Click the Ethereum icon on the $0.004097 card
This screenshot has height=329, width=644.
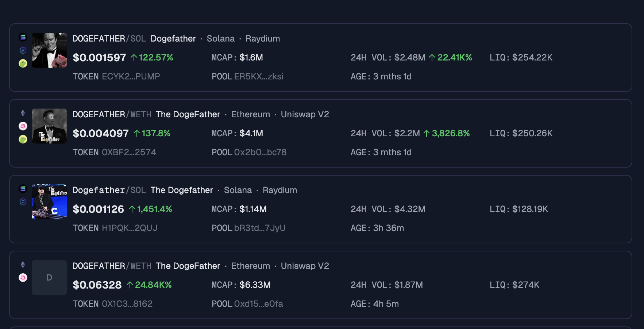(23, 113)
